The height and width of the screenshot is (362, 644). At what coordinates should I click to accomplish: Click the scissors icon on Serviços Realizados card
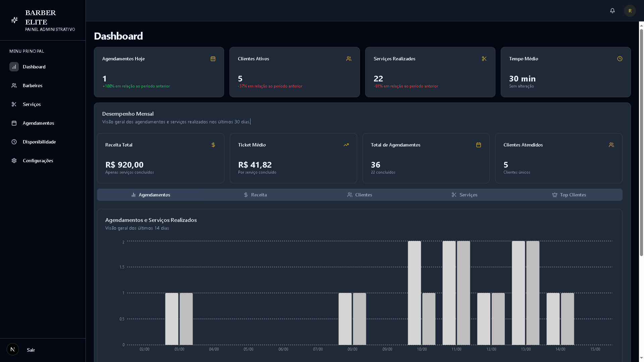(484, 59)
